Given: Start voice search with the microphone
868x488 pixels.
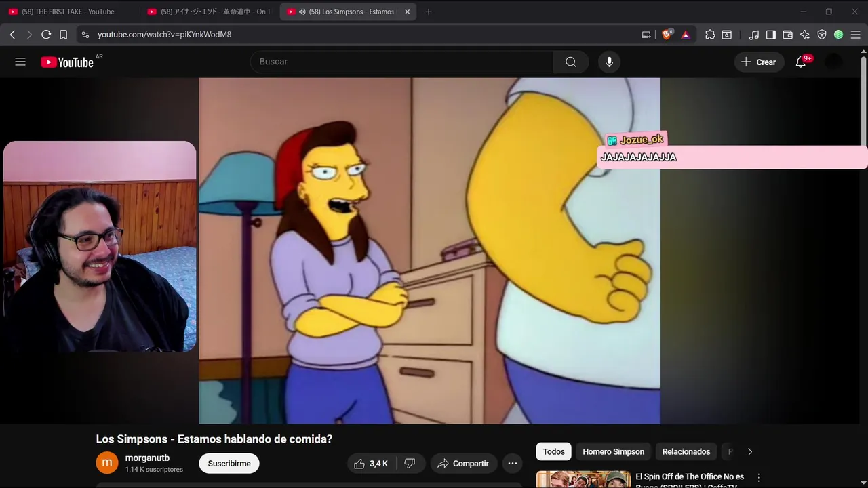Looking at the screenshot, I should coord(609,62).
